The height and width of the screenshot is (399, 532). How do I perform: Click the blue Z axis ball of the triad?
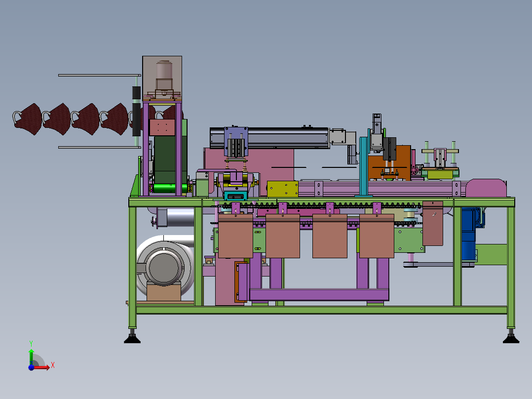pos(31,368)
